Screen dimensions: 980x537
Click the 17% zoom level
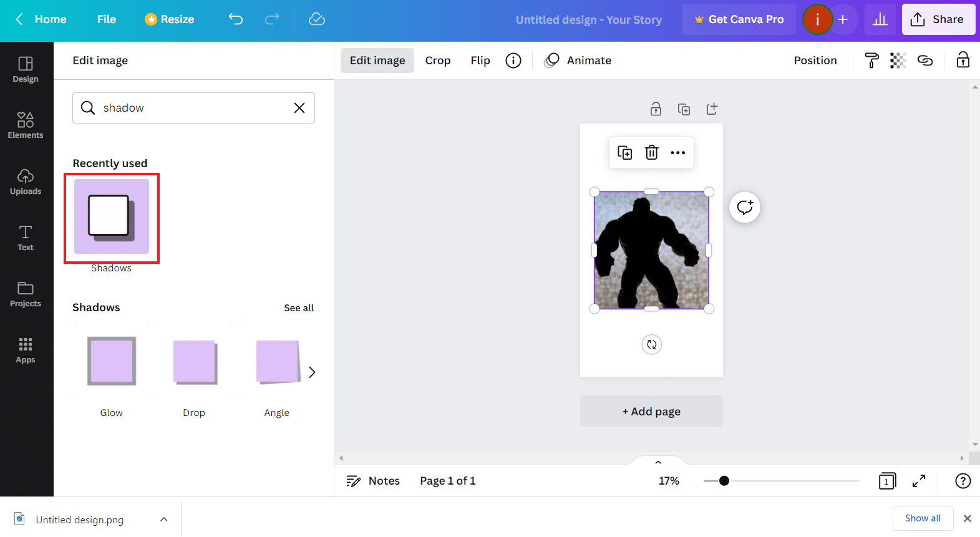[x=669, y=481]
